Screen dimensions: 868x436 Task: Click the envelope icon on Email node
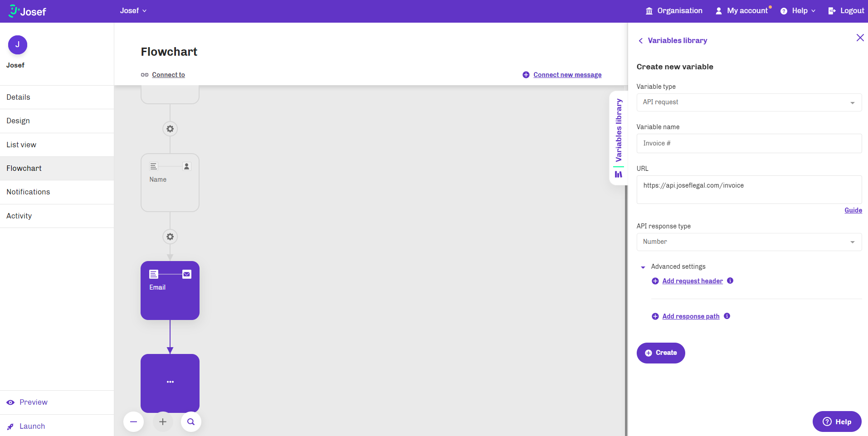point(187,274)
